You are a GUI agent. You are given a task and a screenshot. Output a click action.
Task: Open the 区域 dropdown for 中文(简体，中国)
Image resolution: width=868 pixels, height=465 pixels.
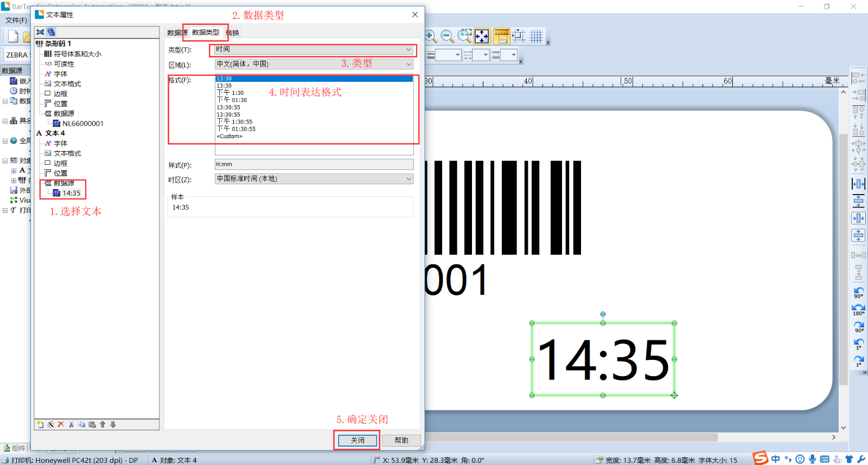(314, 64)
